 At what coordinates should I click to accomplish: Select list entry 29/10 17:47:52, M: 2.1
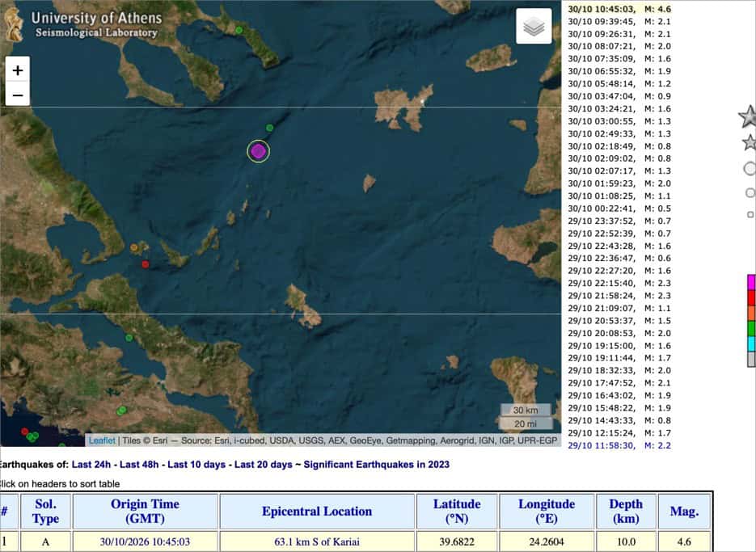click(x=619, y=383)
